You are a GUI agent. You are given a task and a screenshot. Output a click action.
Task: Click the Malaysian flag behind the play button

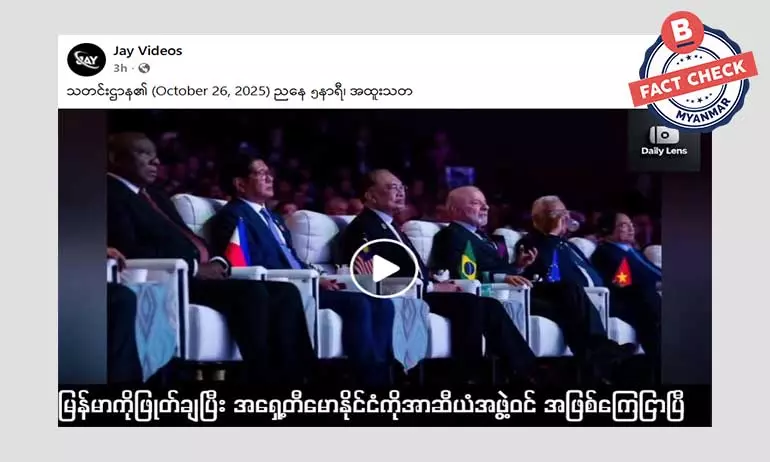362,260
